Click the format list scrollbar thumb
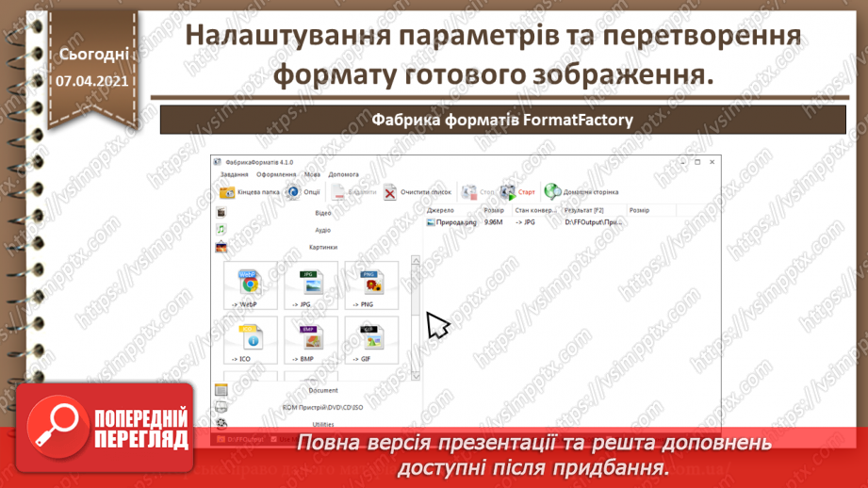Screen dimensions: 868x488 (x=416, y=290)
